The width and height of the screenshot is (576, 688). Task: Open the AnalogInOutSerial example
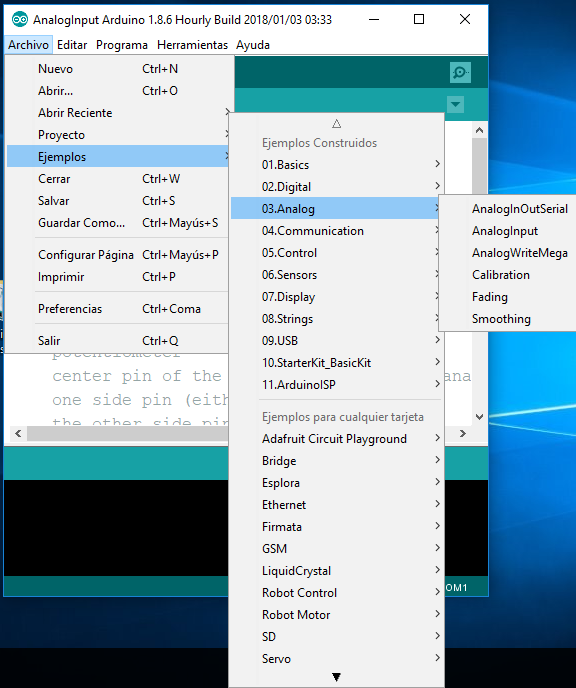(x=508, y=209)
